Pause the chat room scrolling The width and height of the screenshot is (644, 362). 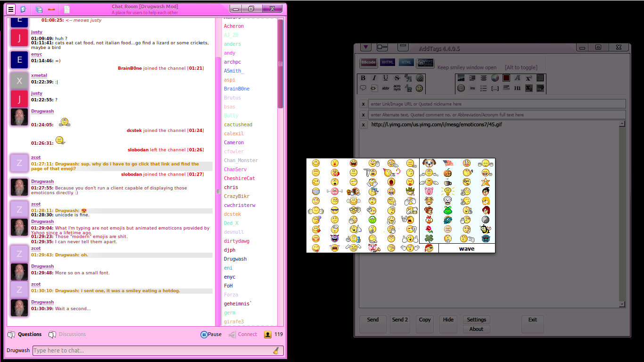click(211, 334)
